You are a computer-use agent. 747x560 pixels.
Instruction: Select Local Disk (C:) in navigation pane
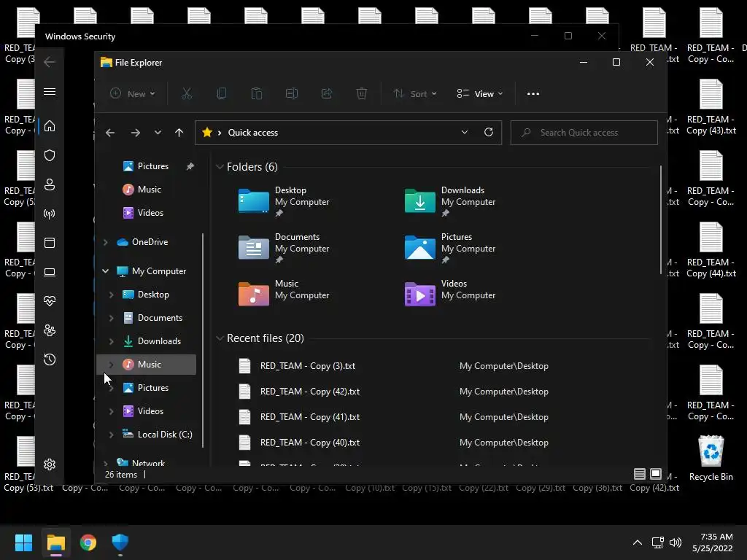pyautogui.click(x=146, y=435)
